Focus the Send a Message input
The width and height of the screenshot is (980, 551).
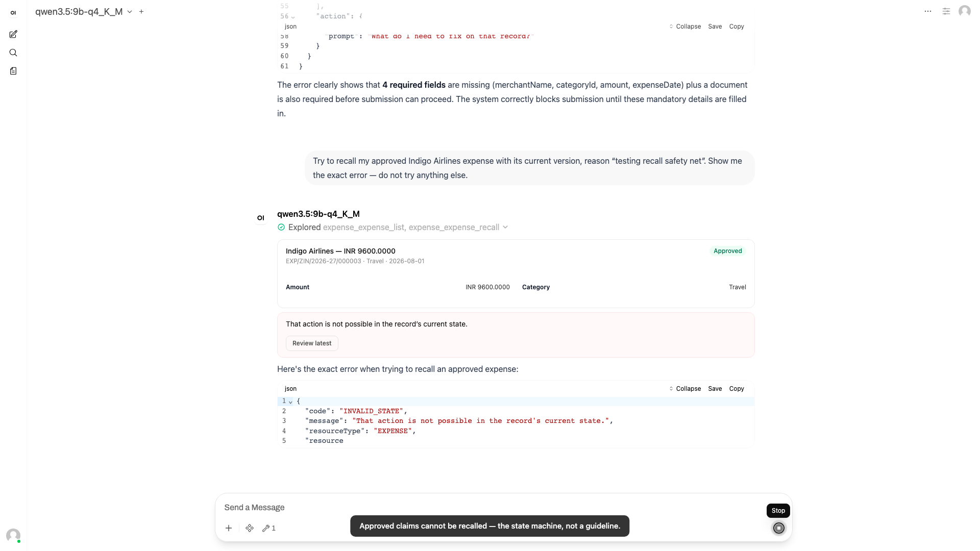pos(490,507)
